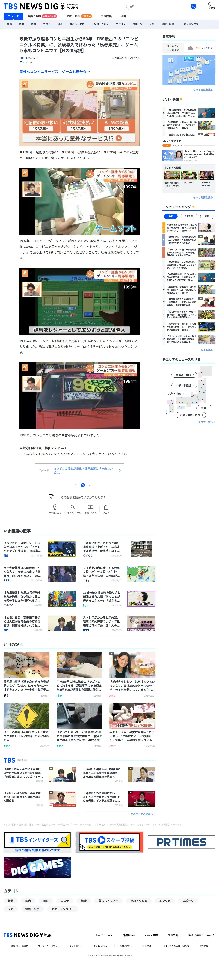The image size is (219, 980).
Task: Open the 中古車 ¥98 1984 video screenshot
Action: coord(79,396)
